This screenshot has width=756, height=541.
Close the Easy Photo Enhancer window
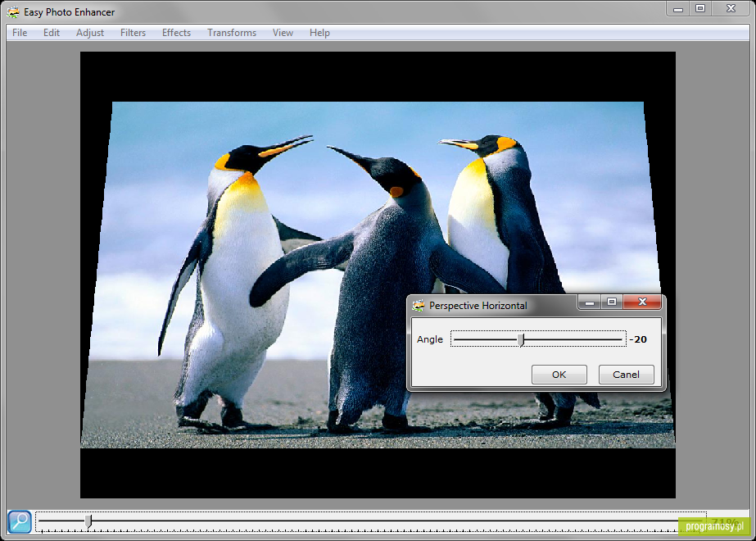[x=731, y=9]
